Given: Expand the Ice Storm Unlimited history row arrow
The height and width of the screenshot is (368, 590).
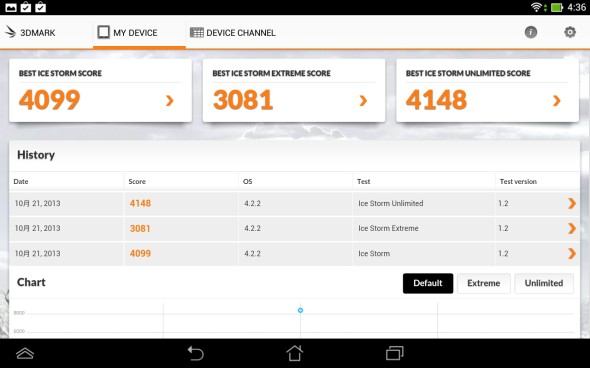Looking at the screenshot, I should [x=572, y=203].
